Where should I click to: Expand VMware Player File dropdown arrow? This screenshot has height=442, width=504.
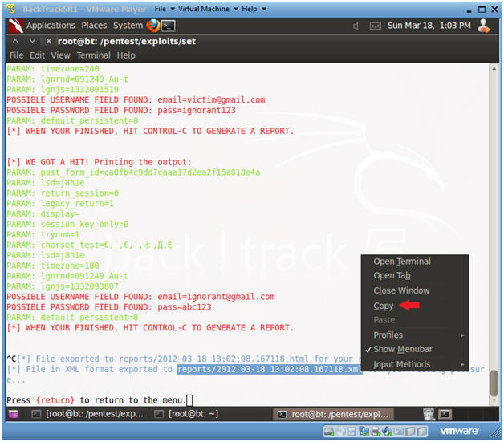(x=173, y=9)
